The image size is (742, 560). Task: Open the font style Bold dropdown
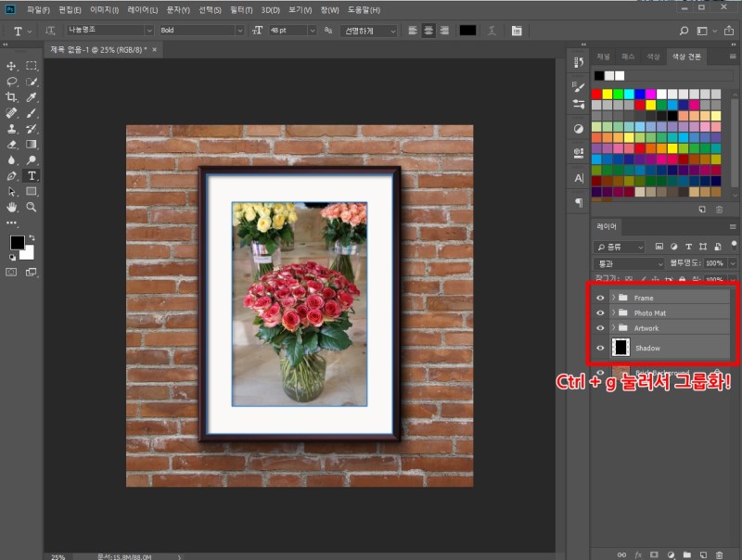(239, 30)
